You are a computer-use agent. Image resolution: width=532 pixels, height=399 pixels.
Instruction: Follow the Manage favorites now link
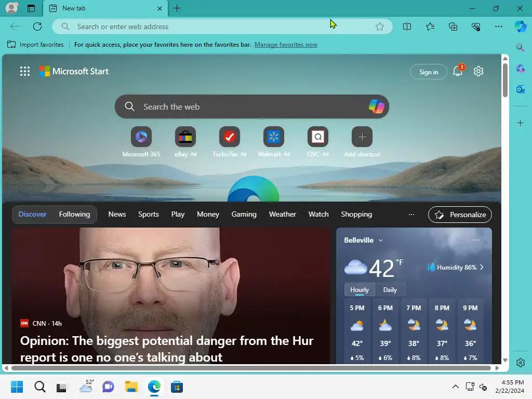pos(286,45)
